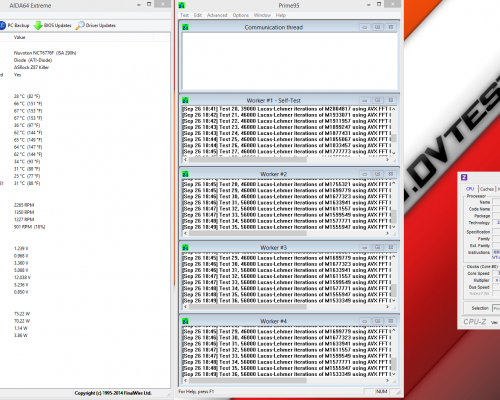
Task: Select the '75.22 W' power value
Action: (22, 314)
